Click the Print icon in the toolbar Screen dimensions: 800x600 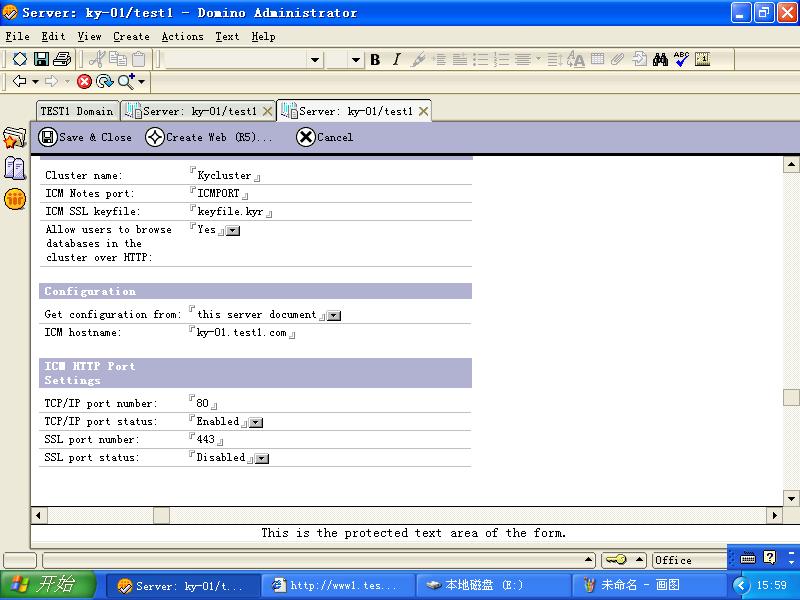tap(62, 60)
